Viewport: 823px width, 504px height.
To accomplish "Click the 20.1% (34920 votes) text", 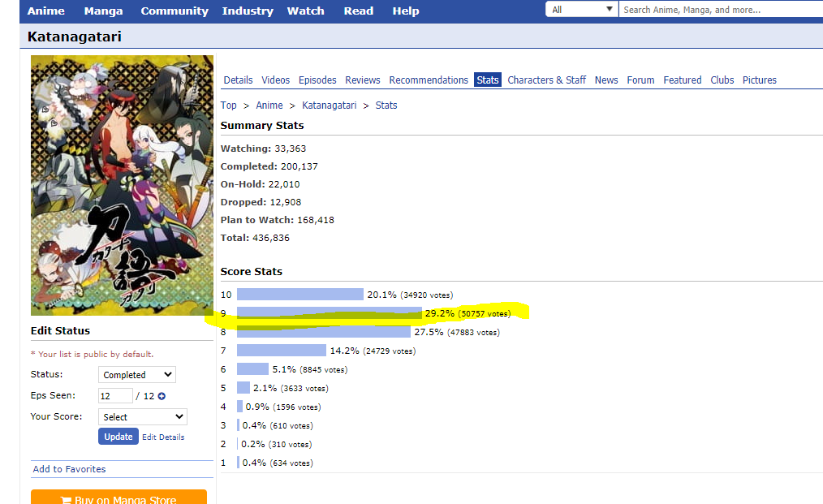I will click(x=410, y=295).
